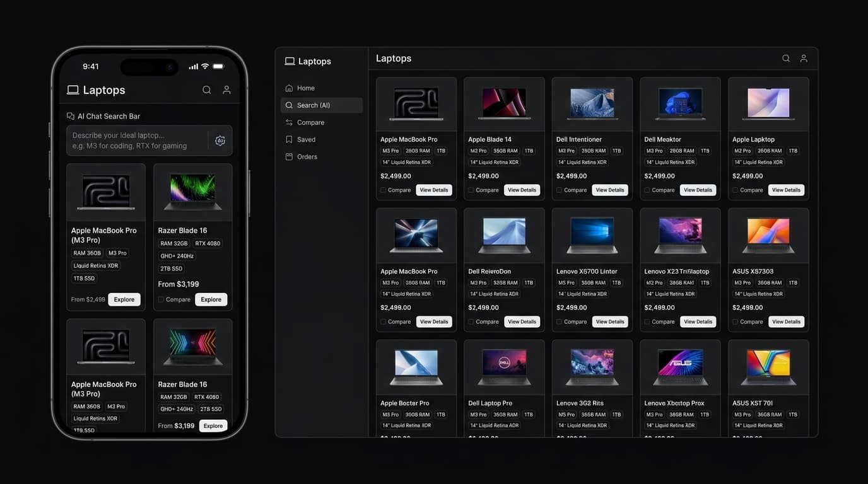This screenshot has width=868, height=484.
Task: Open Dell Meaktor laptop thumbnail
Action: tap(680, 104)
